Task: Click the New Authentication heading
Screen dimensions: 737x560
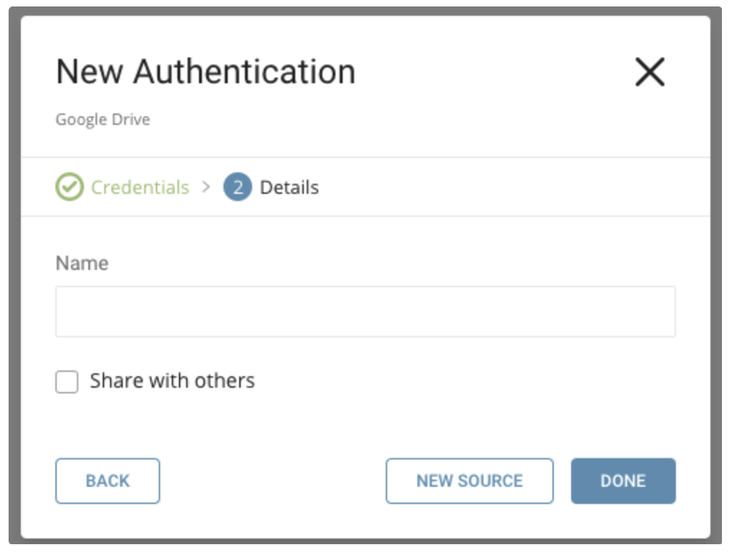Action: 205,73
